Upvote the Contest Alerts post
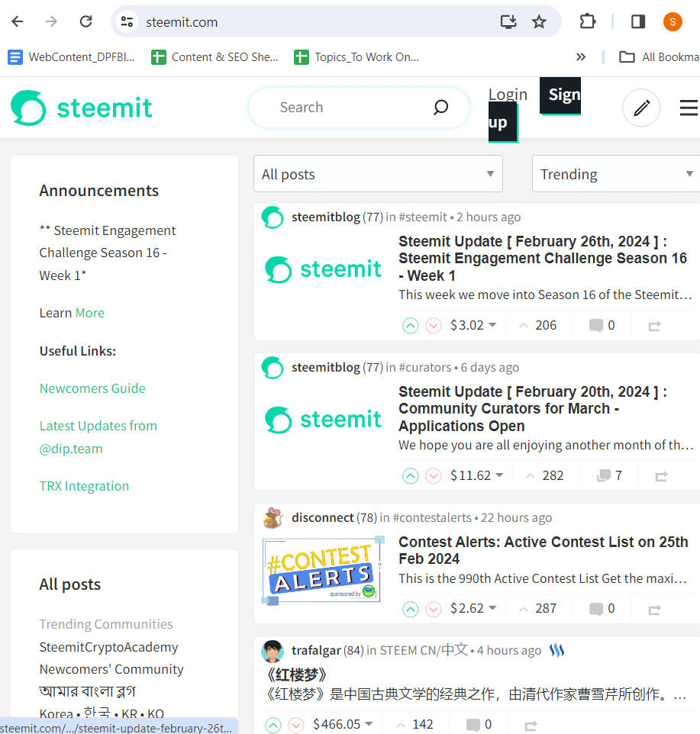This screenshot has height=734, width=700. 410,609
